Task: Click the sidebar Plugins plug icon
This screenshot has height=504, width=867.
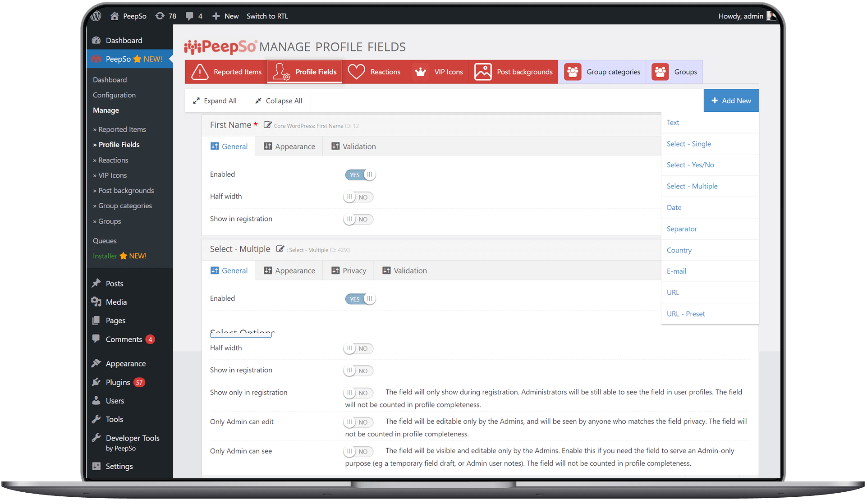Action: [x=96, y=382]
